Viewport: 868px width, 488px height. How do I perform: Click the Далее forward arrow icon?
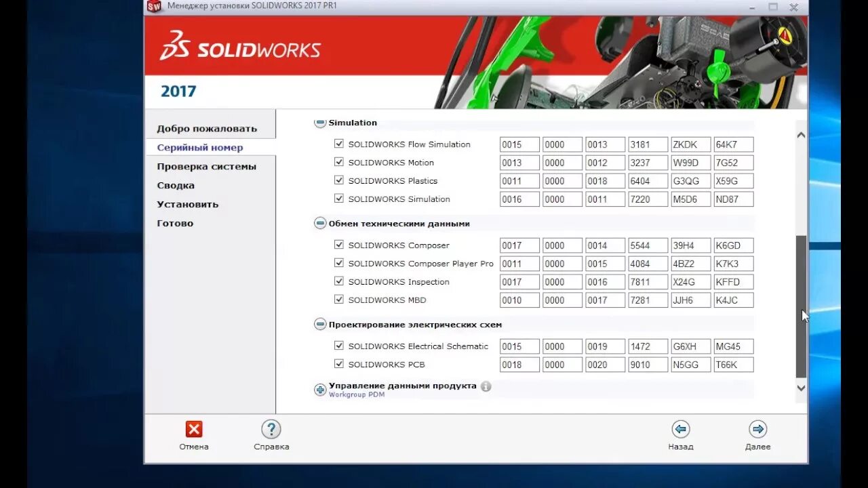757,429
